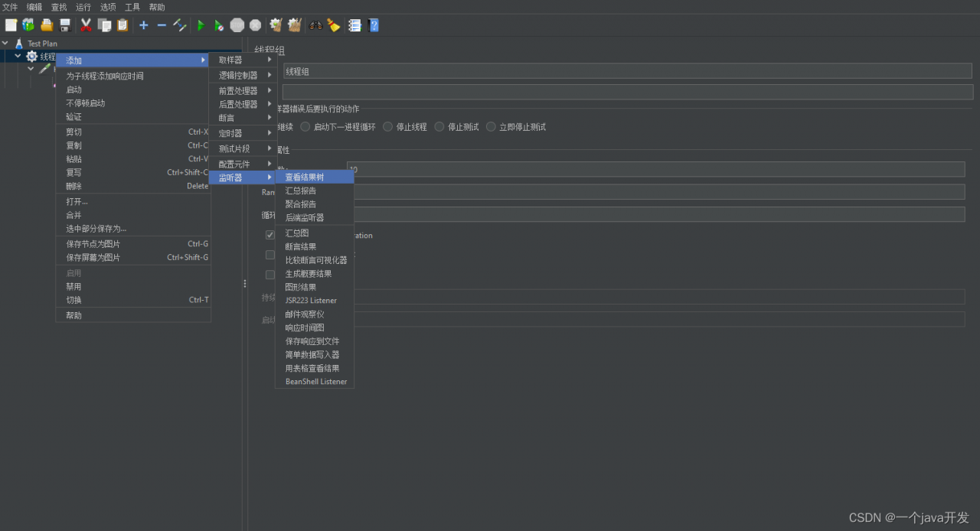Viewport: 980px width, 531px height.
Task: Open the 选项 menu in menu bar
Action: pyautogui.click(x=108, y=7)
